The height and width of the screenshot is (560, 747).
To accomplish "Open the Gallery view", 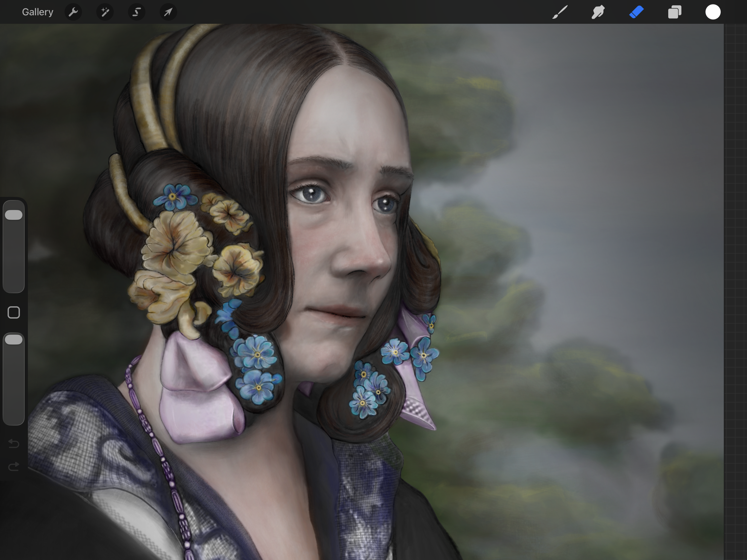I will (x=37, y=12).
